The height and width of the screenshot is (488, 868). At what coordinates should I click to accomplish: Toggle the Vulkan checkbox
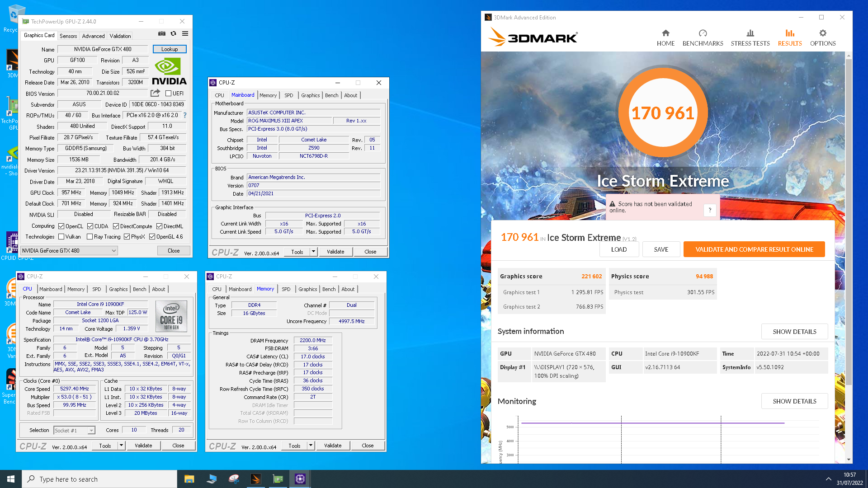click(61, 237)
